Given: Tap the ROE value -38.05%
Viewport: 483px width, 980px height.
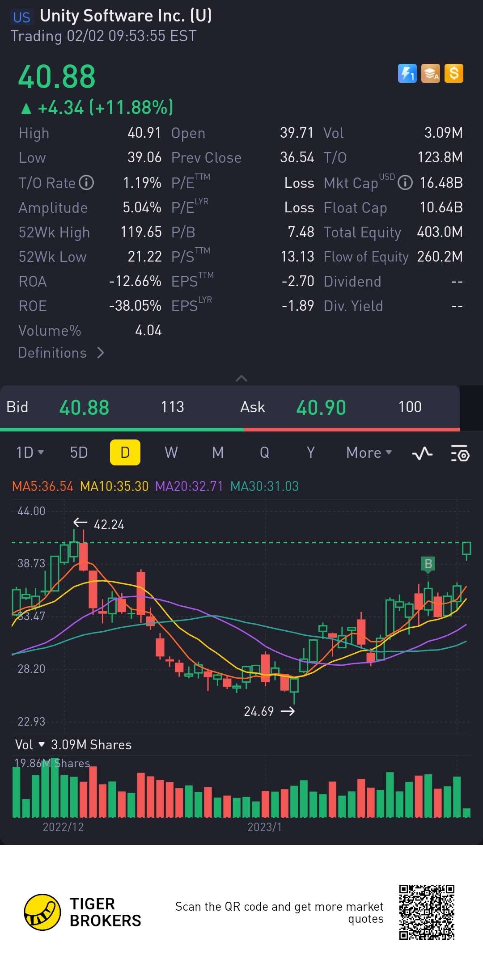Looking at the screenshot, I should point(135,306).
